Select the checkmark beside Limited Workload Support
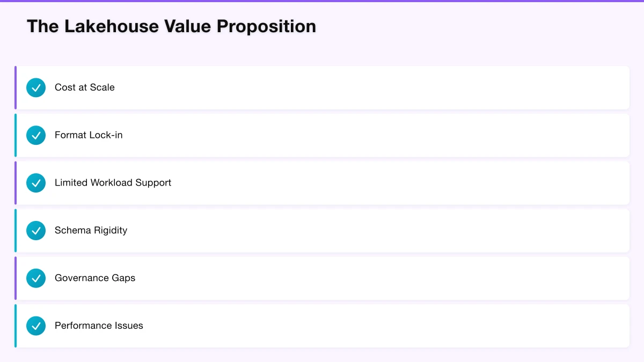 click(x=36, y=183)
